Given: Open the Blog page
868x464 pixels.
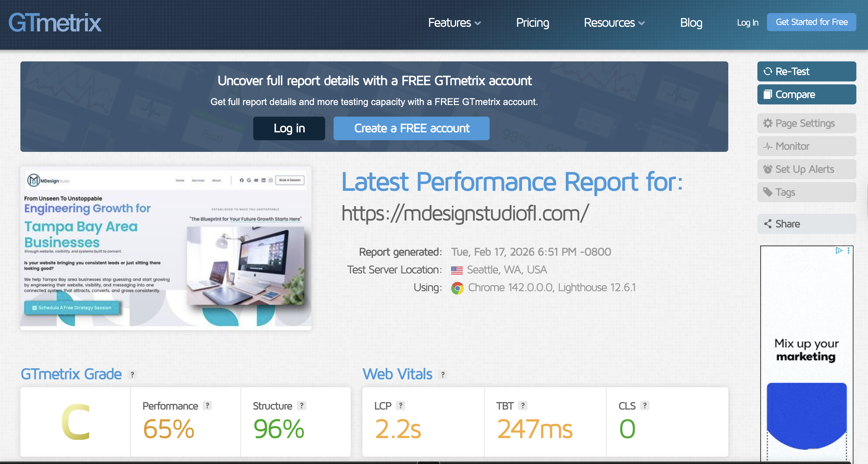Looking at the screenshot, I should coord(691,23).
